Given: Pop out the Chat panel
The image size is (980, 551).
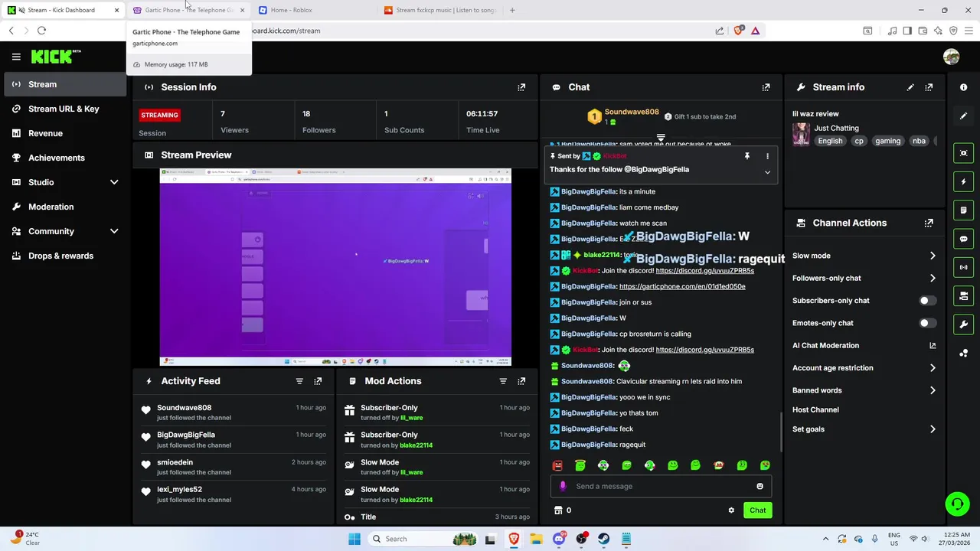Looking at the screenshot, I should pos(766,87).
